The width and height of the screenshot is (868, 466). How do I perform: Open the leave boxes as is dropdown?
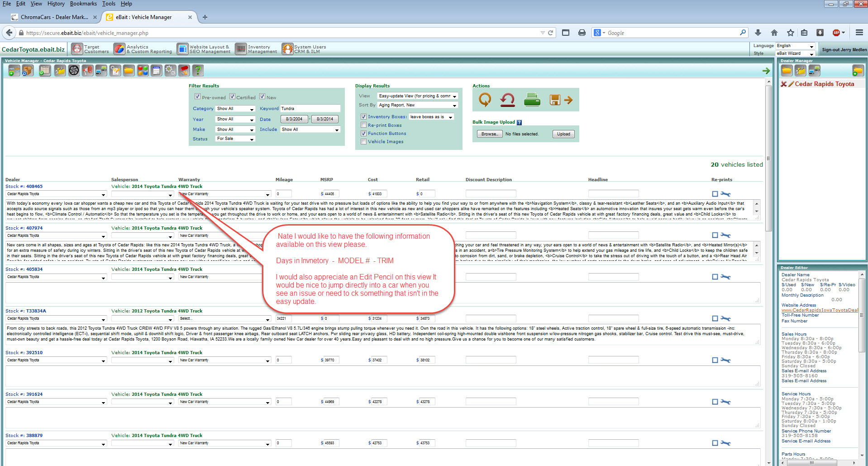[x=431, y=117]
